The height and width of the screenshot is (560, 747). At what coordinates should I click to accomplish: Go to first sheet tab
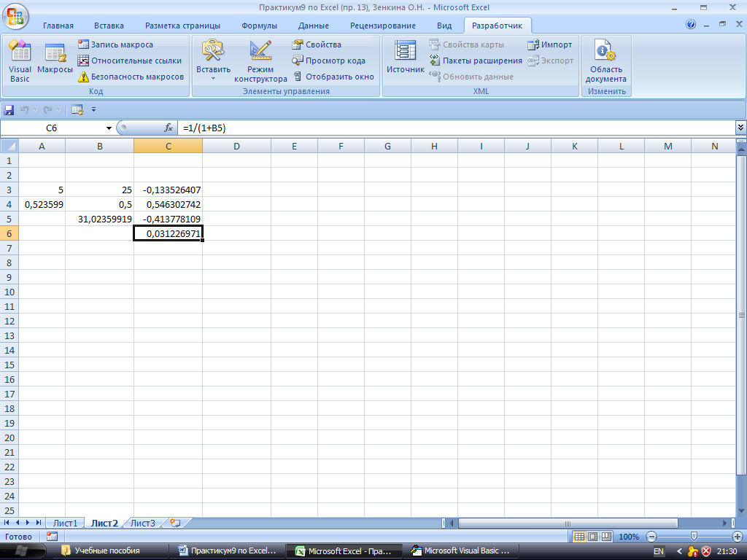(7, 523)
